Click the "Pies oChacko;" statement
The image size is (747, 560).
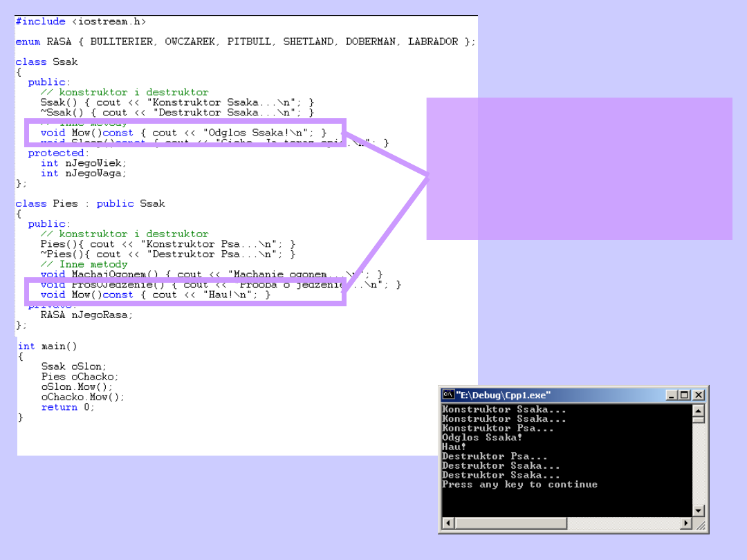(80, 377)
